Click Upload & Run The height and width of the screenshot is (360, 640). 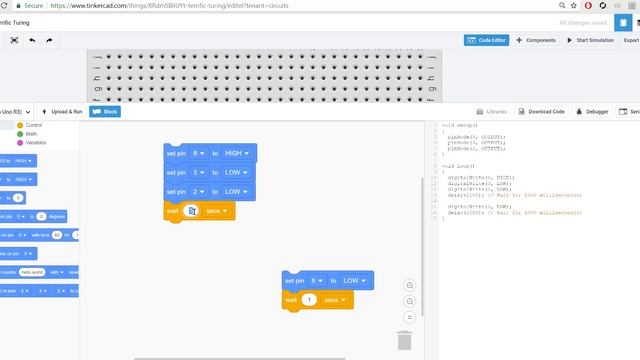(x=62, y=111)
